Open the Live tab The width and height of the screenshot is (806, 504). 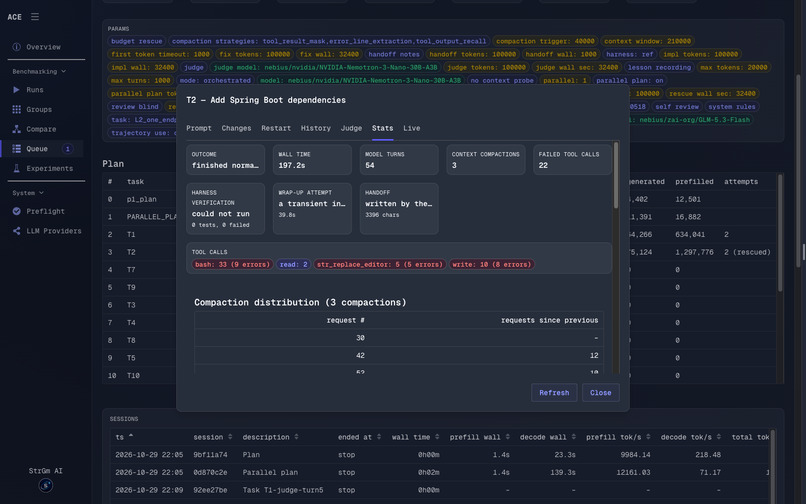coord(412,128)
